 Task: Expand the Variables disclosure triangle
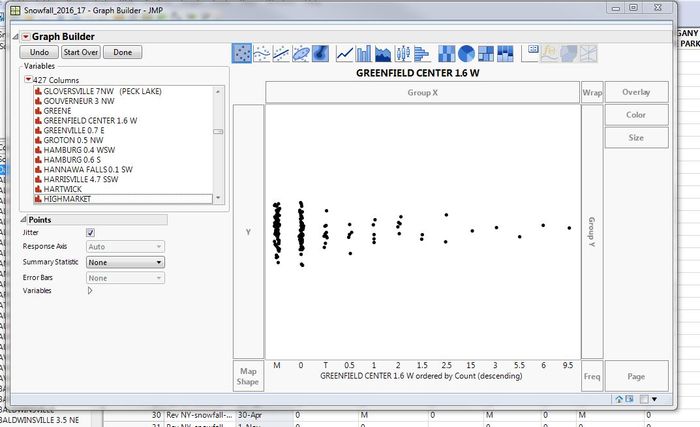tap(90, 291)
